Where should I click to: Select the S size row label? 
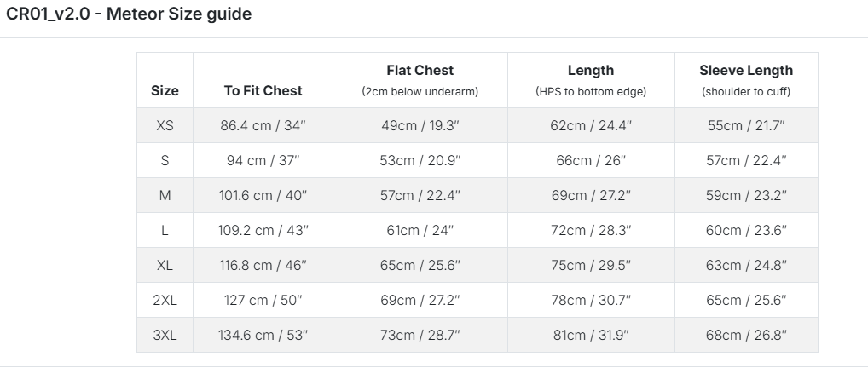[165, 160]
